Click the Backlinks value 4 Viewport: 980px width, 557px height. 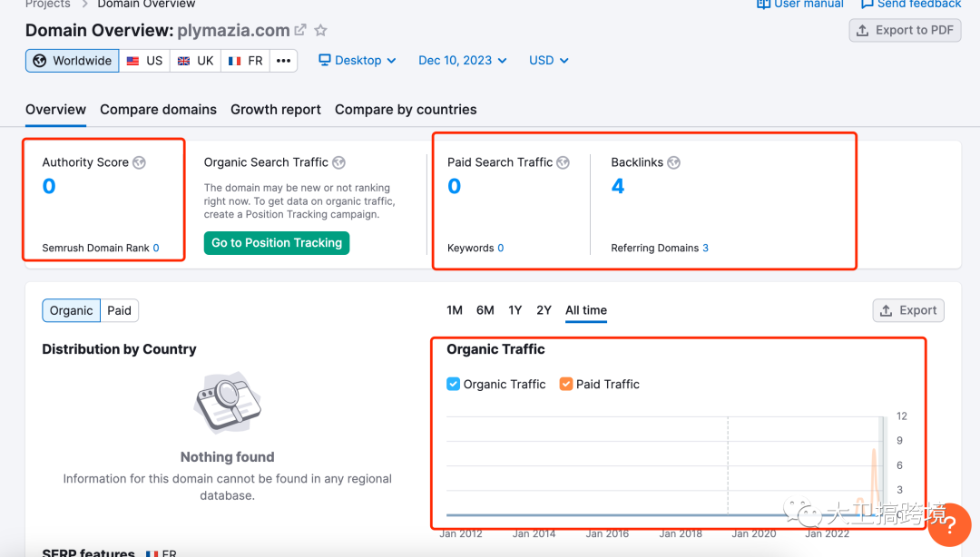[x=618, y=186]
